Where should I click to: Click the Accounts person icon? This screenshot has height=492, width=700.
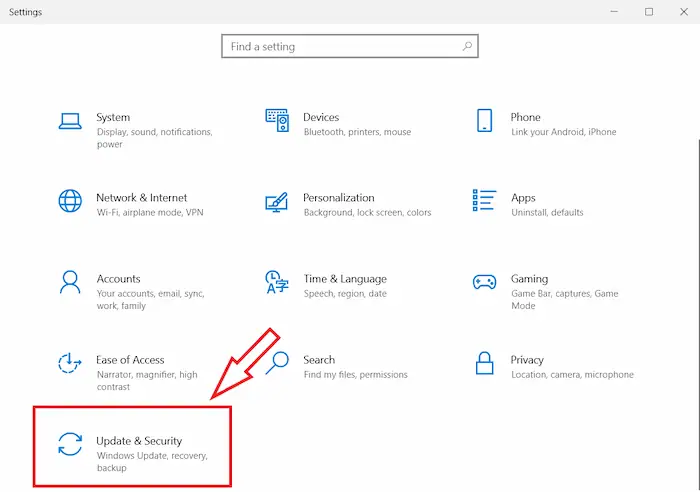(x=69, y=282)
